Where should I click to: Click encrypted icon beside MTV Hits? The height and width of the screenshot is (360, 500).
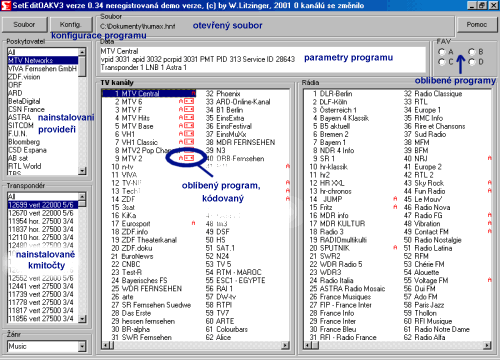click(189, 117)
